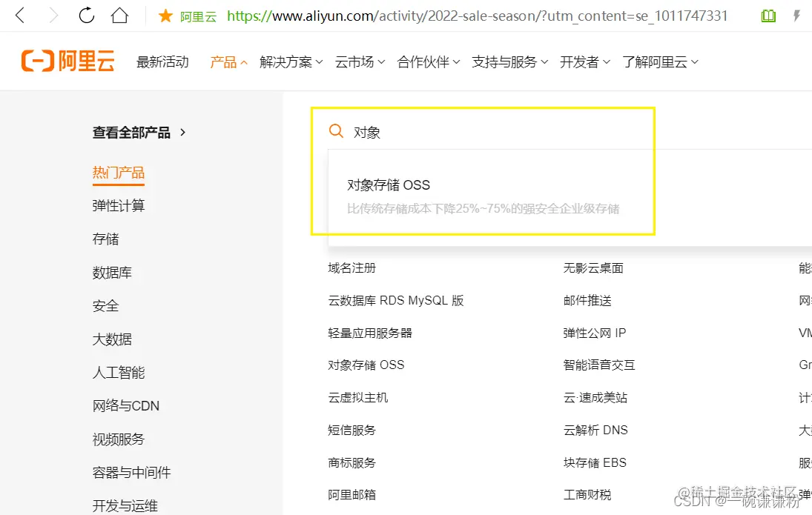Open 短信服务 product link
This screenshot has width=812, height=515.
[x=351, y=430]
